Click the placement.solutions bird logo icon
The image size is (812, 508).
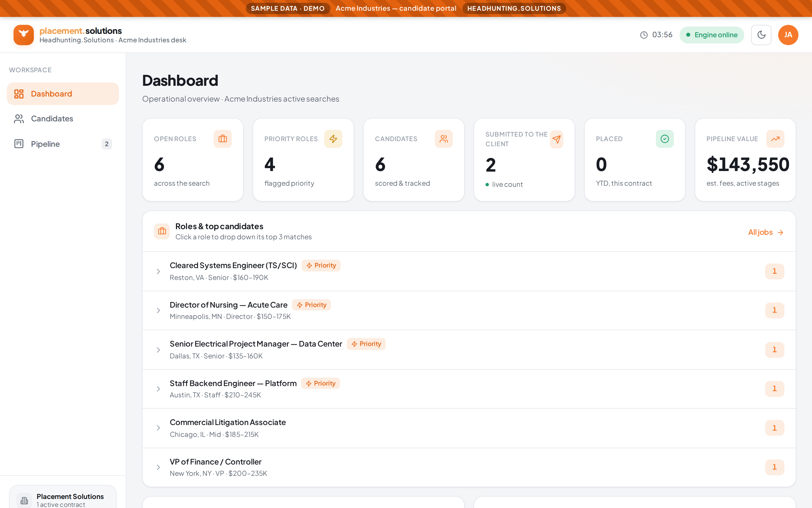[23, 35]
